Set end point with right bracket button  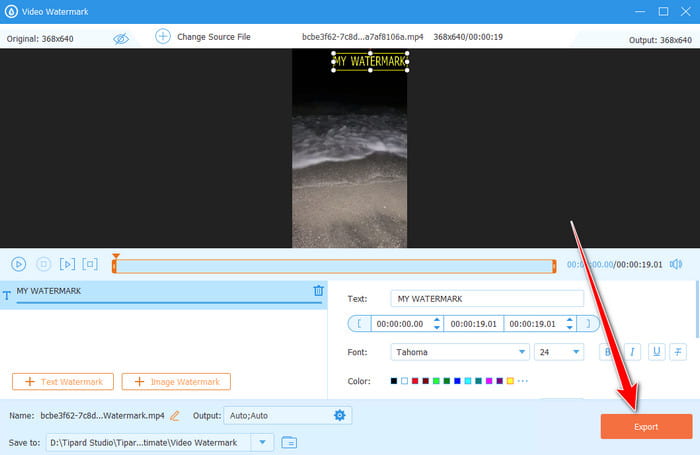pyautogui.click(x=588, y=324)
